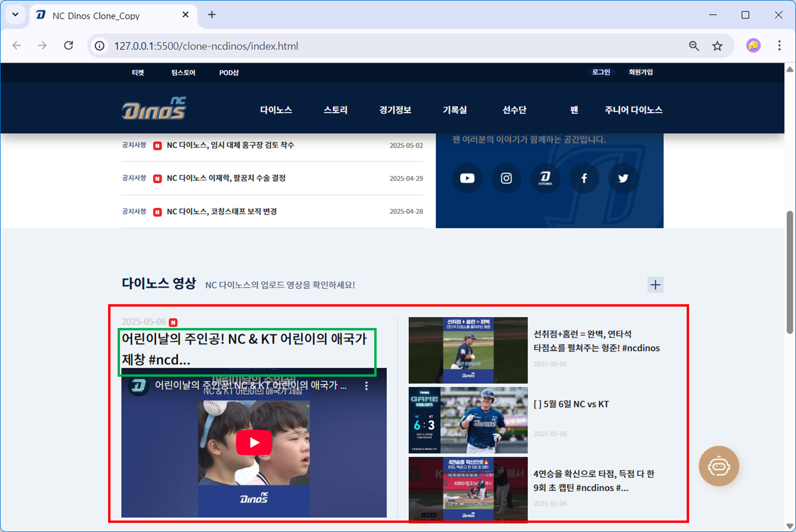Open the 경기정보 navigation menu
Screen dimensions: 796x532
(x=395, y=110)
